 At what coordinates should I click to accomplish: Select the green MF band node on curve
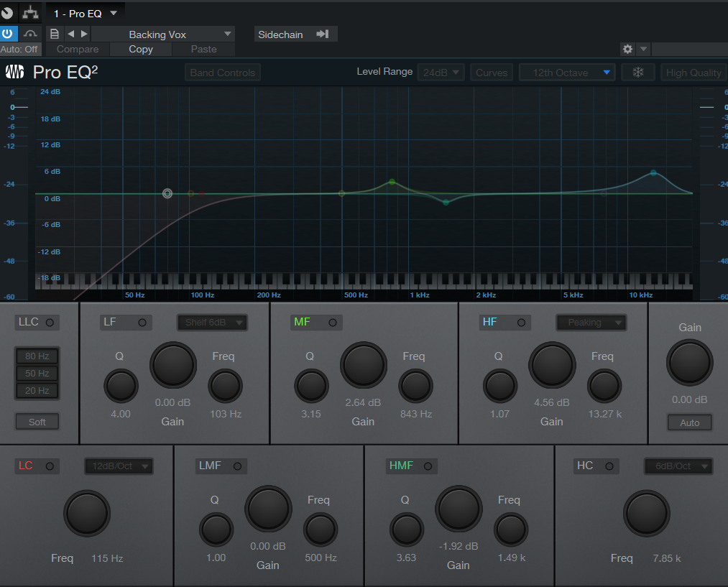pos(392,182)
